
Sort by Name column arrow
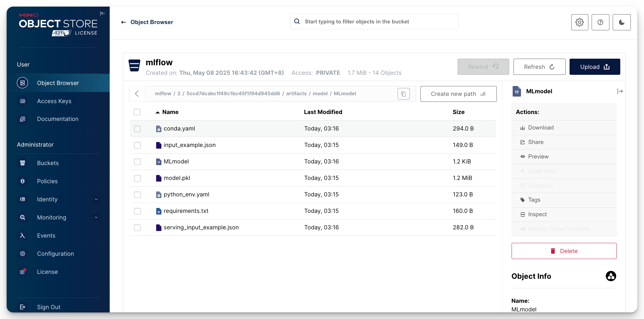pyautogui.click(x=158, y=112)
